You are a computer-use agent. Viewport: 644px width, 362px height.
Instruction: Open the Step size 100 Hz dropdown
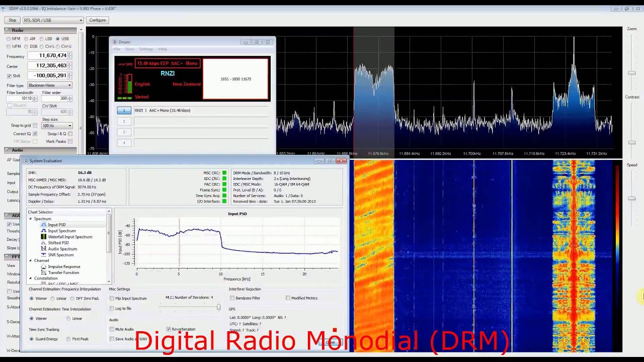[x=57, y=126]
